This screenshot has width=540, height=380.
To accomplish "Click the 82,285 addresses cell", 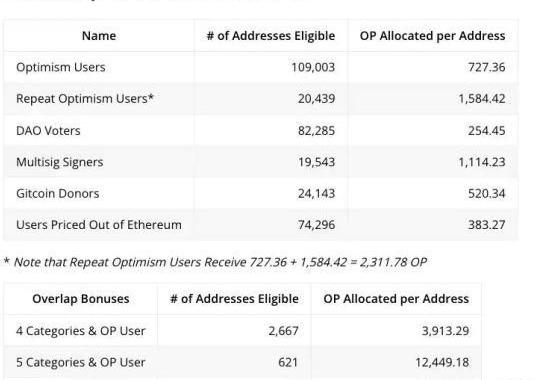I will [x=316, y=131].
